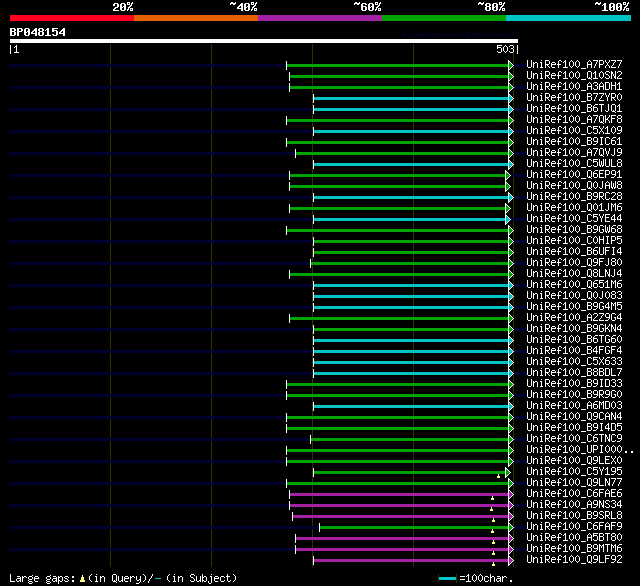Click yellow gap marker below UniRef100_C6FAE6 bar
Viewport: 640px width, 586px height.
(x=492, y=498)
